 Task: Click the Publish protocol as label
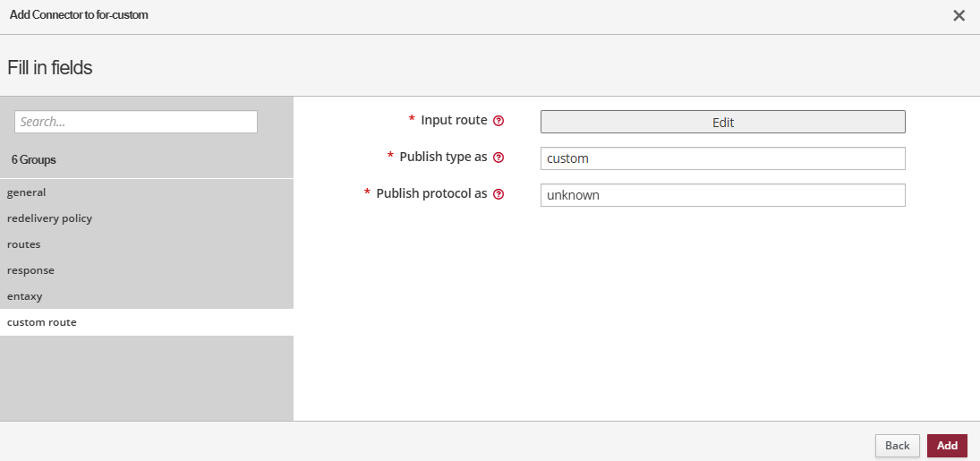tap(431, 193)
